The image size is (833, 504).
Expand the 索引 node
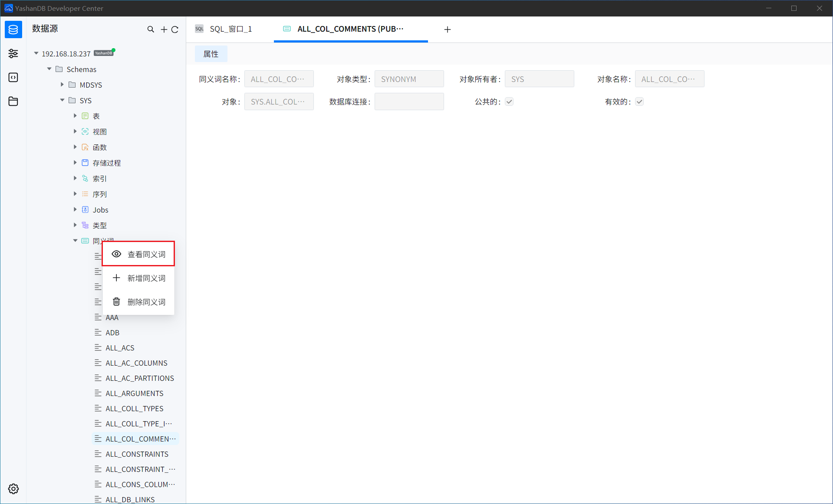[x=75, y=178]
